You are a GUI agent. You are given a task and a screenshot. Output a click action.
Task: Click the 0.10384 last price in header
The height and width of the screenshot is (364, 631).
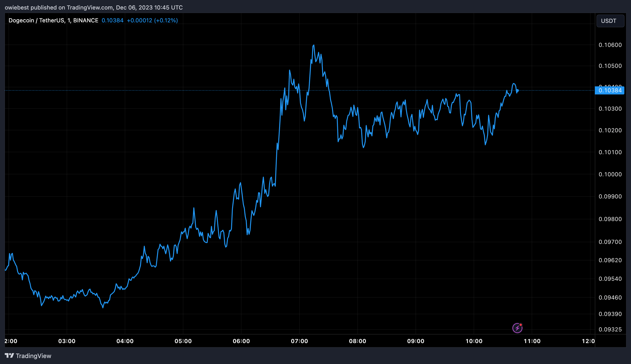(113, 20)
